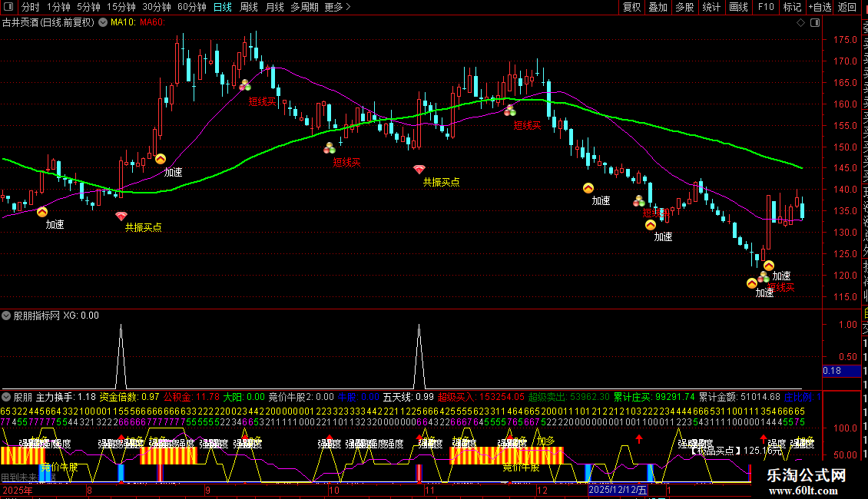
Task: Open the 复权 adjustment menu
Action: [x=631, y=7]
